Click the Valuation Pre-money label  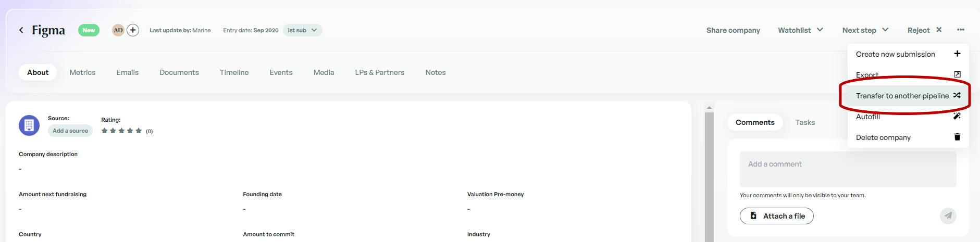coord(495,194)
